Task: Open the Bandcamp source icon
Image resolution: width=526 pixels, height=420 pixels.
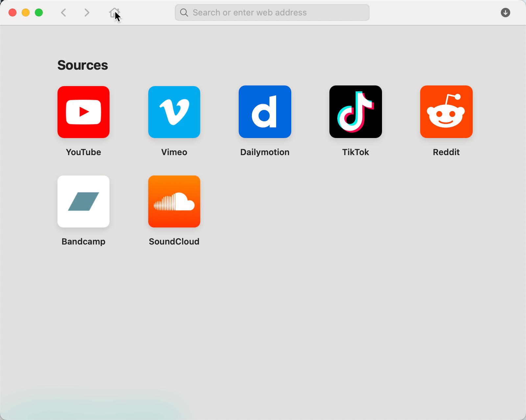Action: point(84,201)
